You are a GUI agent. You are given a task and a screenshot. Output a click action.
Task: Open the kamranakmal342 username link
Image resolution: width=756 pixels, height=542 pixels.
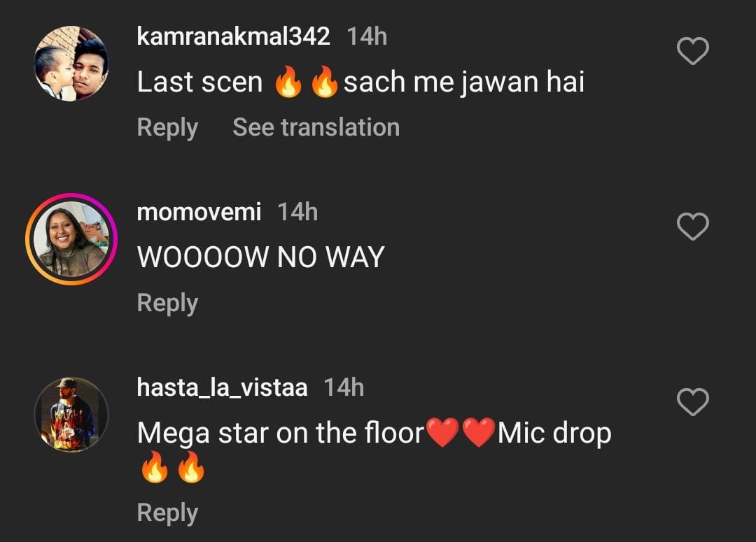pyautogui.click(x=233, y=36)
